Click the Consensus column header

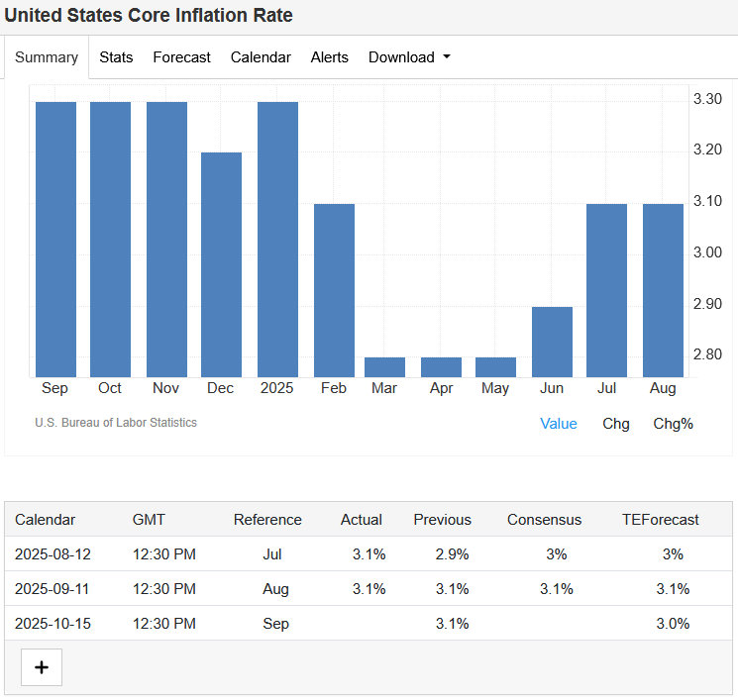pyautogui.click(x=544, y=520)
